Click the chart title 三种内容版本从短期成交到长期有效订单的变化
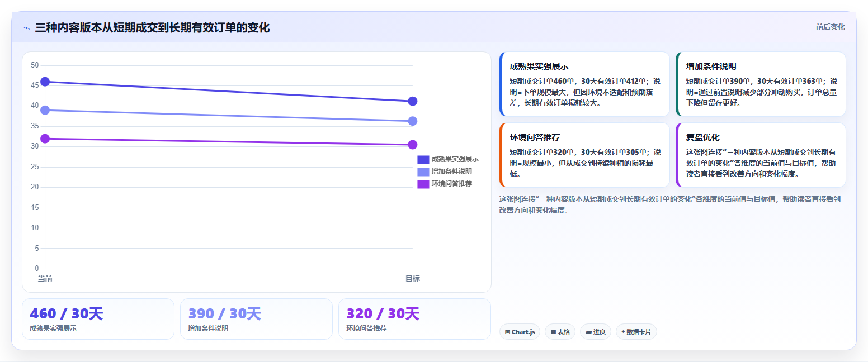The width and height of the screenshot is (868, 362). (x=152, y=27)
